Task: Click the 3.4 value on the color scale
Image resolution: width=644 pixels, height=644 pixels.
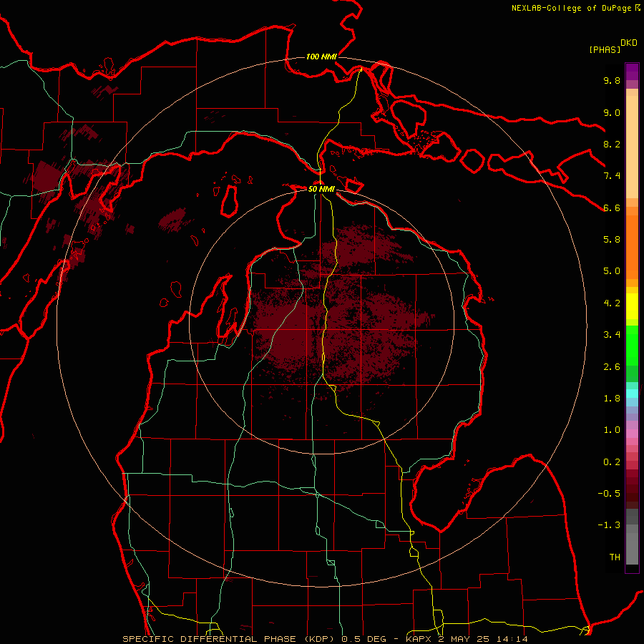Action: (x=612, y=335)
